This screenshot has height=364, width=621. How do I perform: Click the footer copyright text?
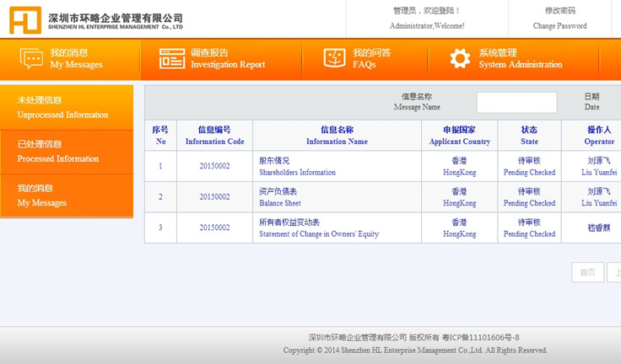click(x=415, y=351)
